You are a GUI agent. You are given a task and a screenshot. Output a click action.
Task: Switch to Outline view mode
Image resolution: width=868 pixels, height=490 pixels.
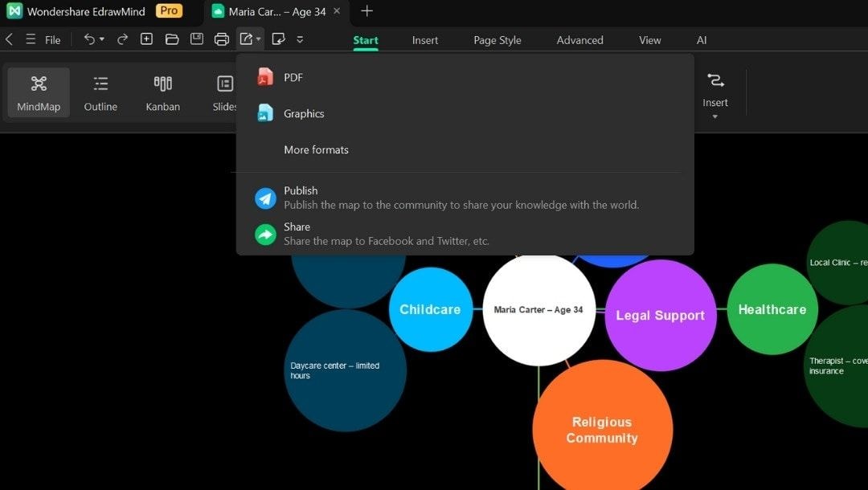tap(100, 92)
